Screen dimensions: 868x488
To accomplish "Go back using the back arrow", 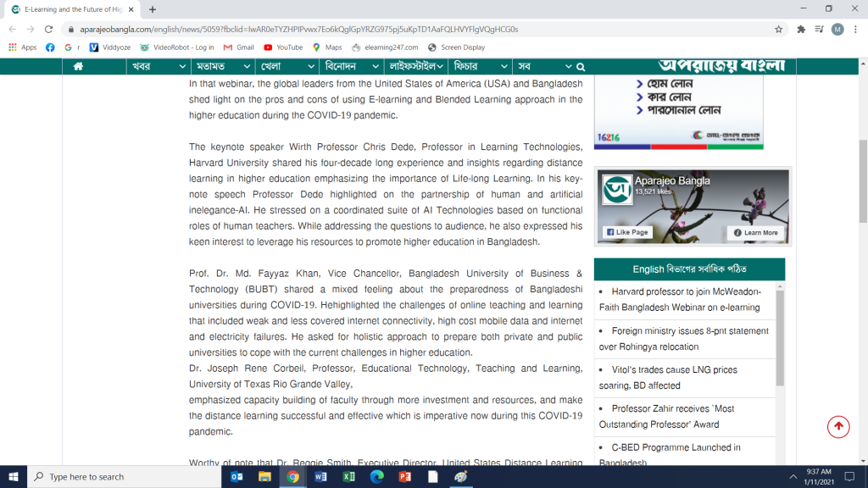I will point(12,30).
